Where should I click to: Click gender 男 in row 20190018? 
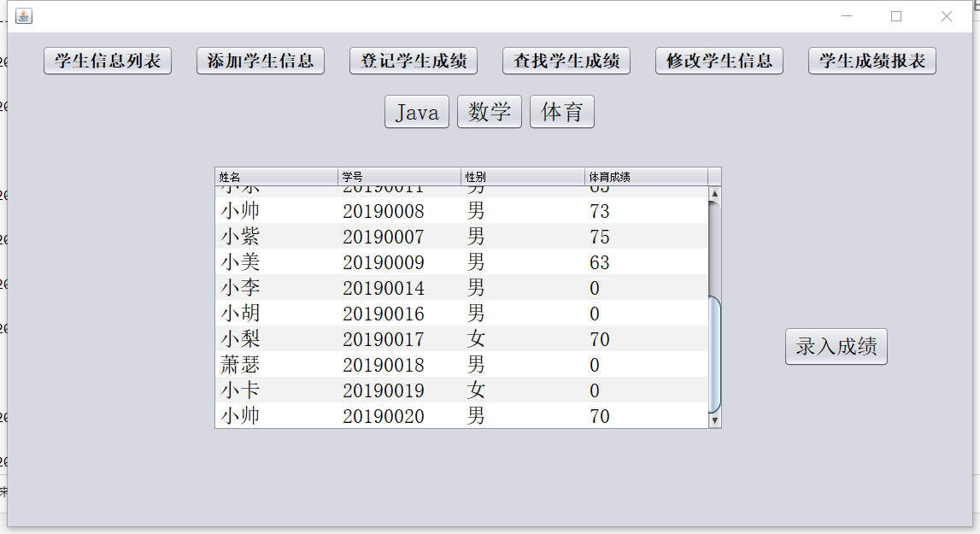pos(476,365)
